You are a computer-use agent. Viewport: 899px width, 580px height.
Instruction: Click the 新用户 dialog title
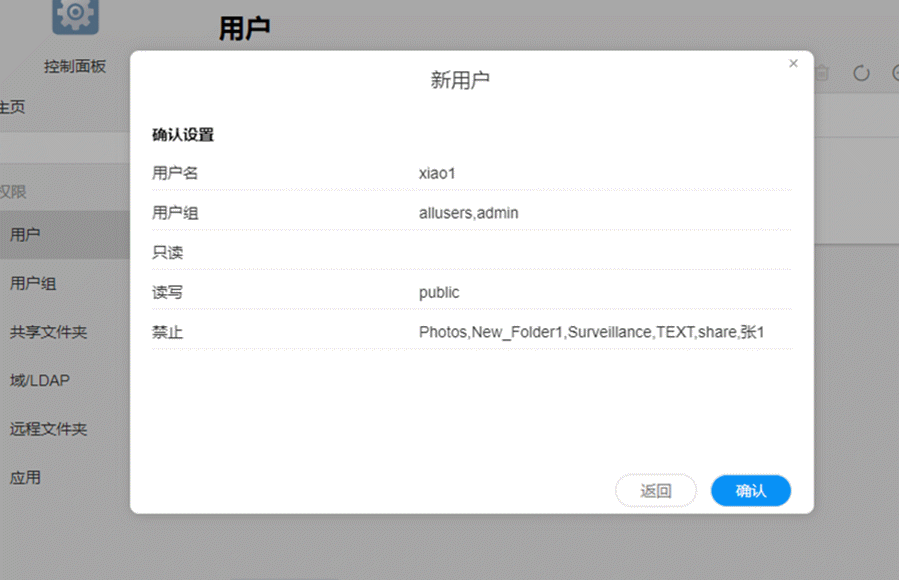pyautogui.click(x=460, y=80)
